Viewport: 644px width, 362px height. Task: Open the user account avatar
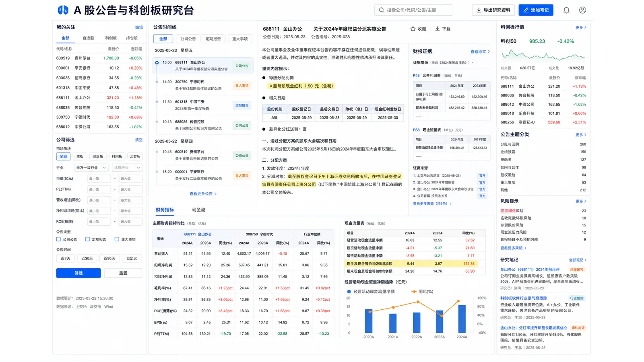click(582, 10)
